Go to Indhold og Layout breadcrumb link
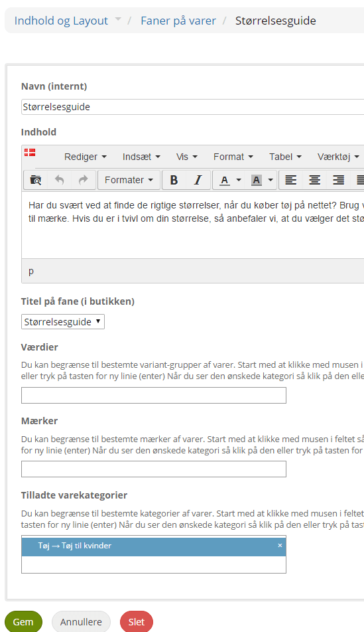Viewport: 364px width, 632px height. pyautogui.click(x=61, y=21)
